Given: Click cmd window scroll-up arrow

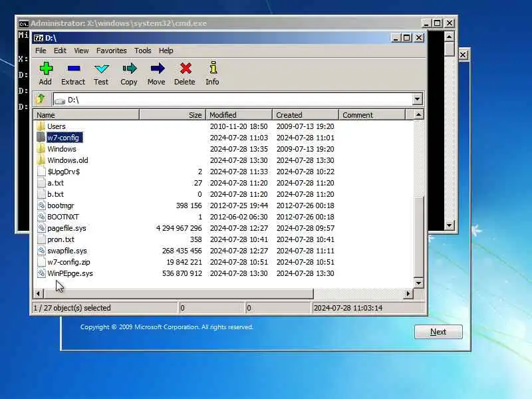Looking at the screenshot, I should (x=450, y=37).
